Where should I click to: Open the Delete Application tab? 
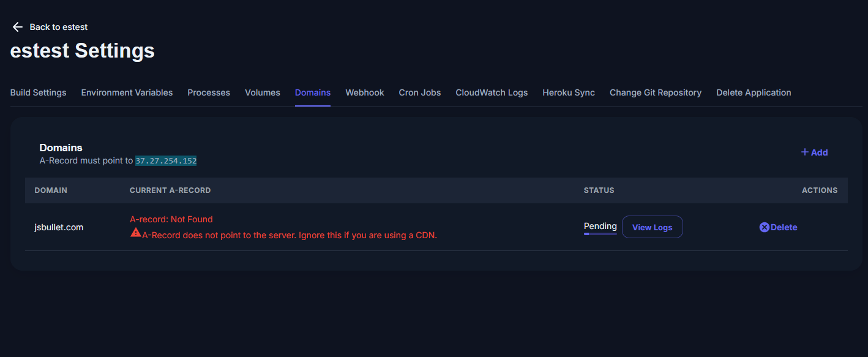[754, 92]
